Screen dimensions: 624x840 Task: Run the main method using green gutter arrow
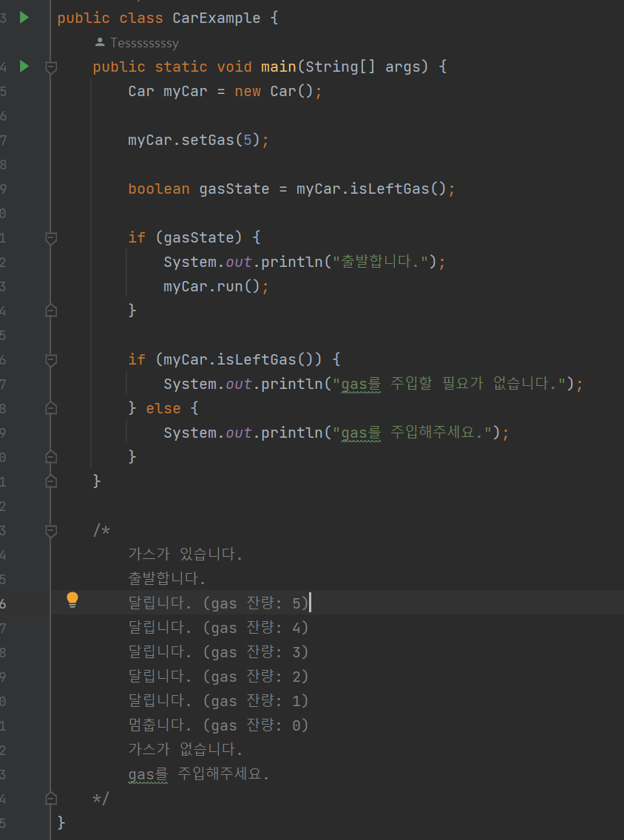coord(23,66)
